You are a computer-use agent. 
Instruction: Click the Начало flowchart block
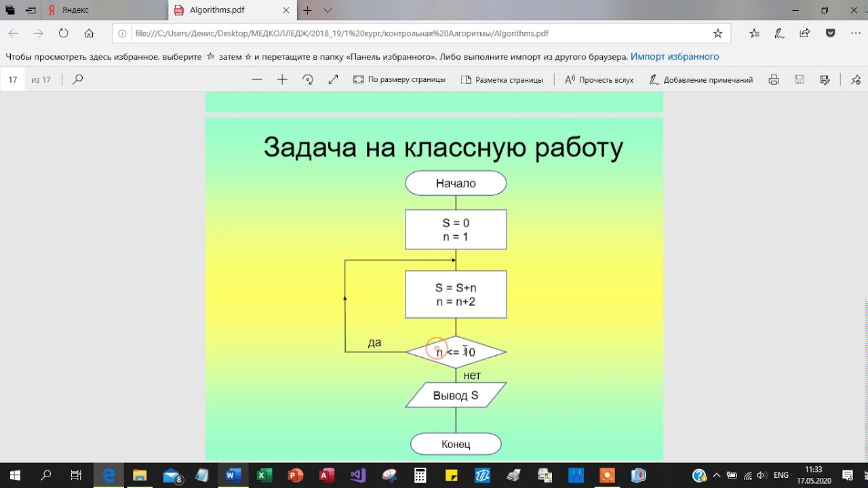pos(456,183)
